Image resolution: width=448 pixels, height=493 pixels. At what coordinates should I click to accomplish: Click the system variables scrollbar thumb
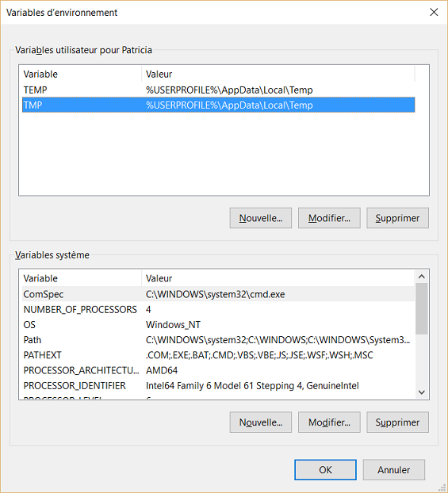pyautogui.click(x=422, y=308)
